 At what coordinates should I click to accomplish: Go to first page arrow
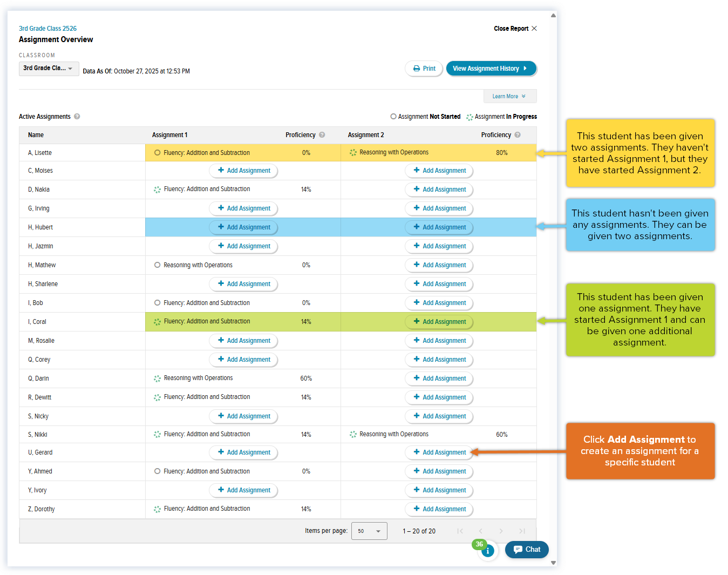click(x=460, y=531)
